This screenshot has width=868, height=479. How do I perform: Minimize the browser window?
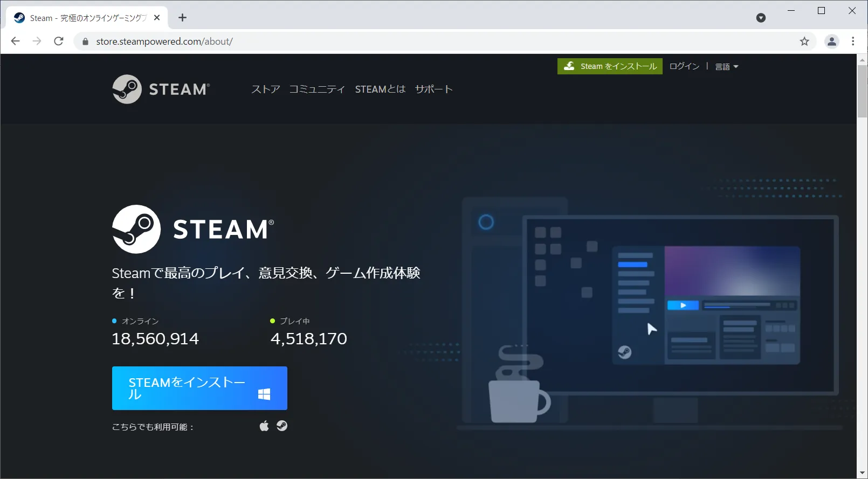click(791, 11)
